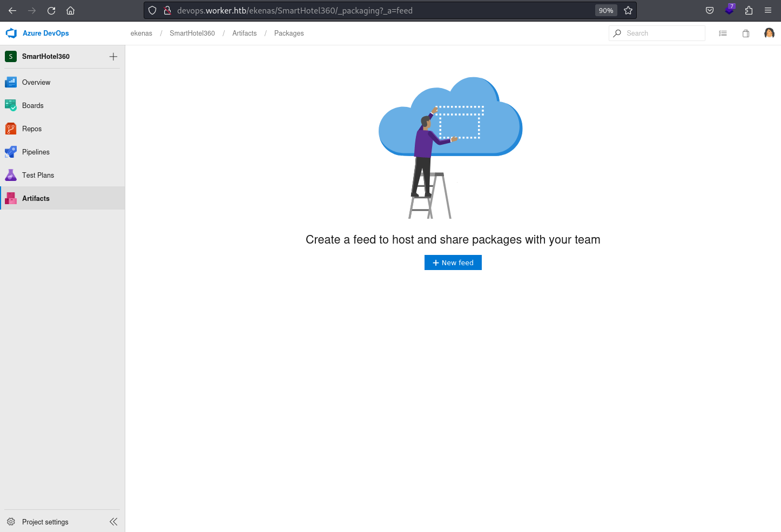Open the Pocket save icon

[710, 10]
